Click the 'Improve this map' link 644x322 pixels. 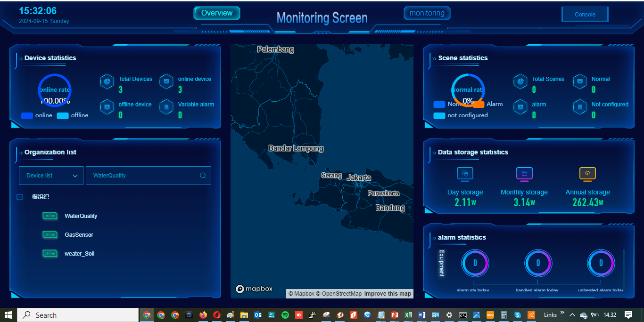(388, 294)
